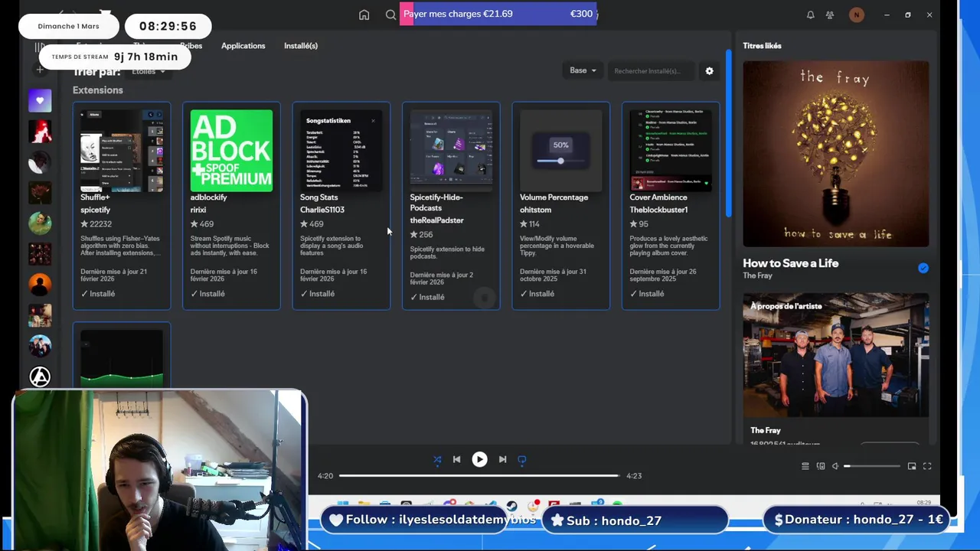This screenshot has height=551, width=980.
Task: Click Installé on Song Stats card
Action: [318, 294]
